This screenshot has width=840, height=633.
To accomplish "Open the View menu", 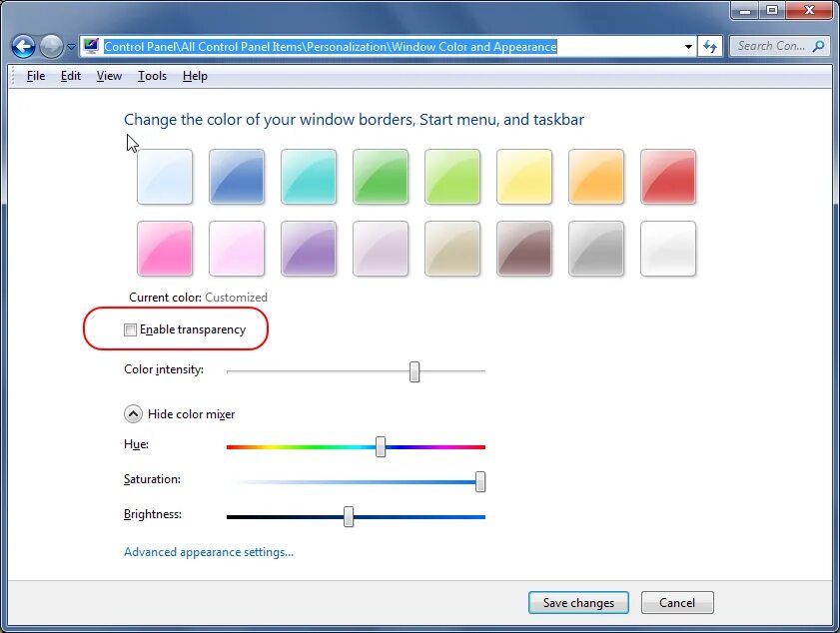I will click(x=109, y=76).
